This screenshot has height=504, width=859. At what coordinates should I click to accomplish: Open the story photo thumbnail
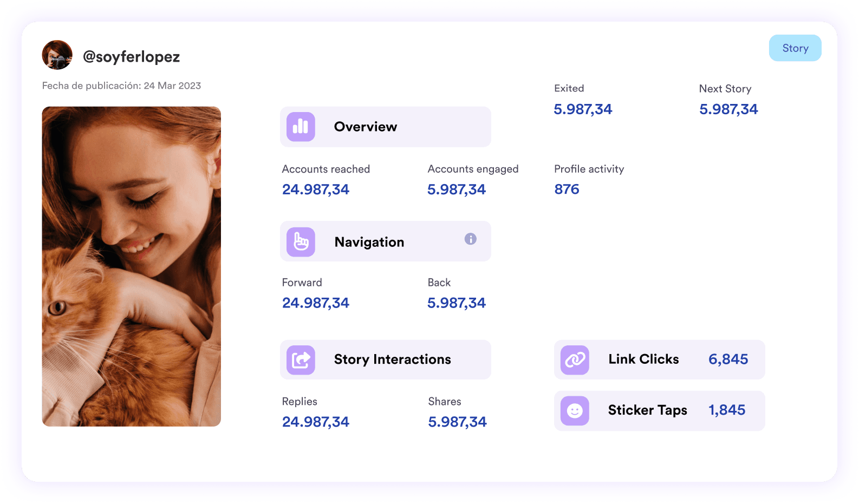[x=132, y=266]
